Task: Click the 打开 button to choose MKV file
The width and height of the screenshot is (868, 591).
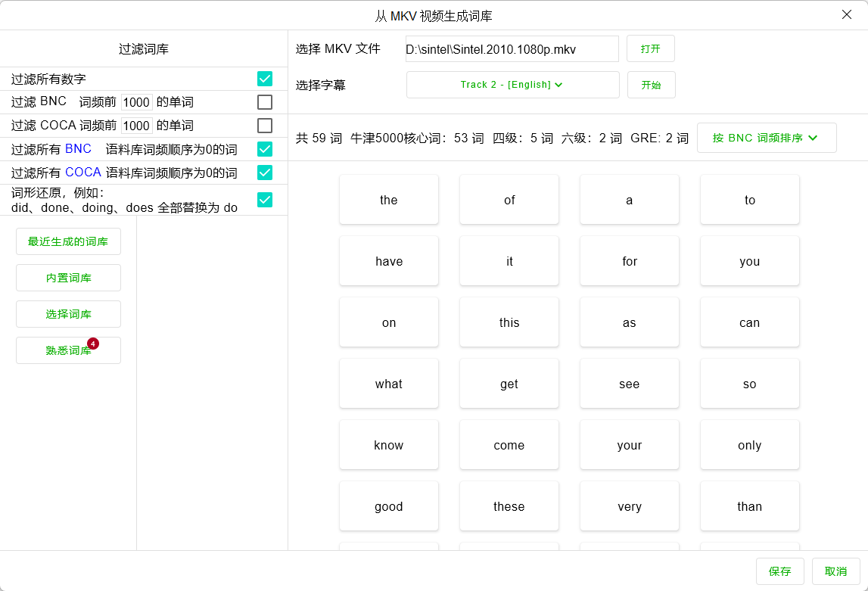Action: click(651, 48)
